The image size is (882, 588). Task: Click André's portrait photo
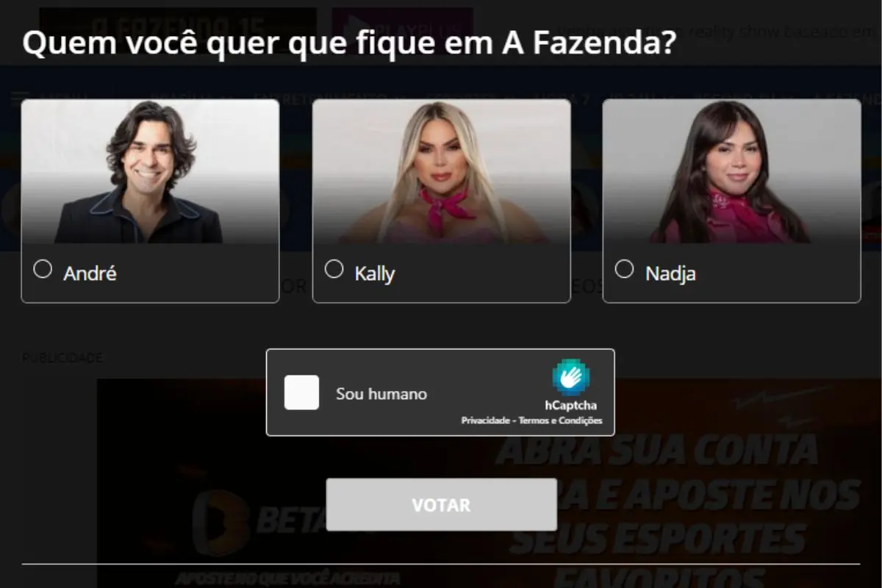150,171
